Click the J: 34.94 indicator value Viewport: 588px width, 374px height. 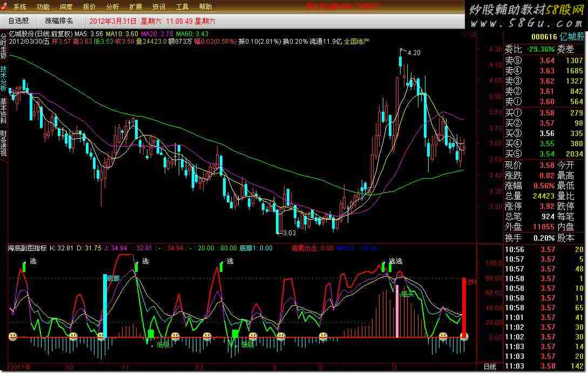[116, 248]
